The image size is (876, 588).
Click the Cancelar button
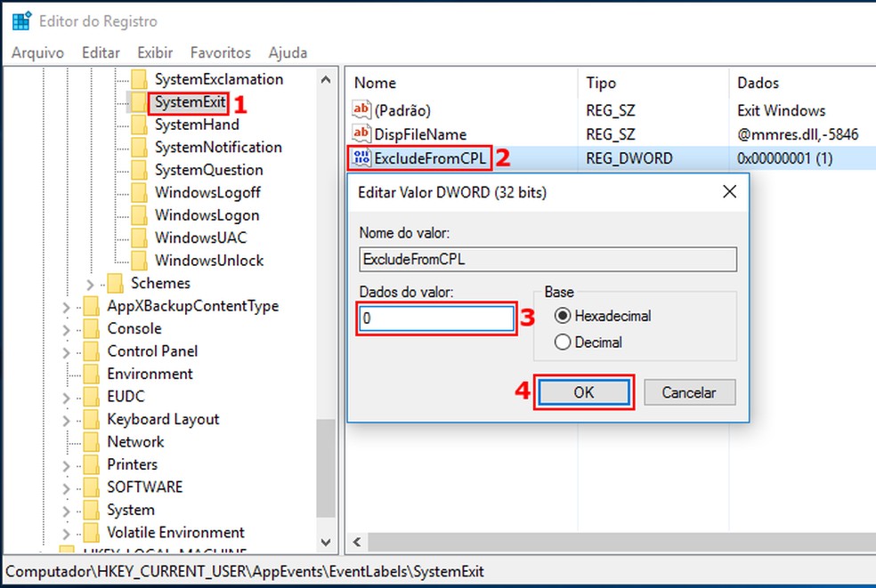point(689,392)
